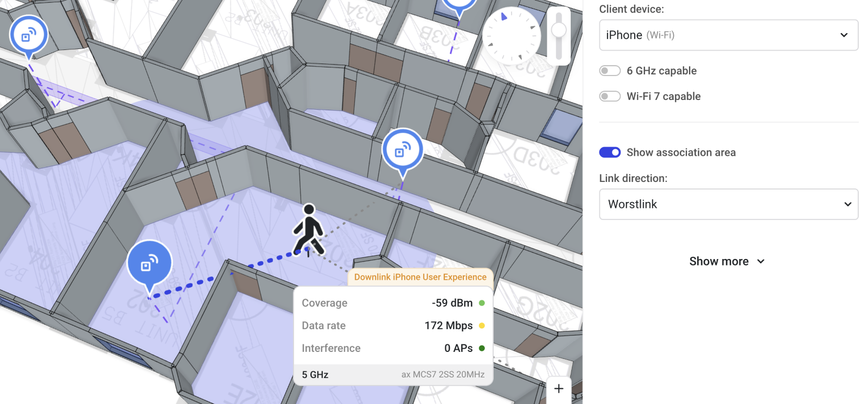Adjust the vertical tilt slider handle
Image resolution: width=868 pixels, height=404 pixels.
(559, 30)
